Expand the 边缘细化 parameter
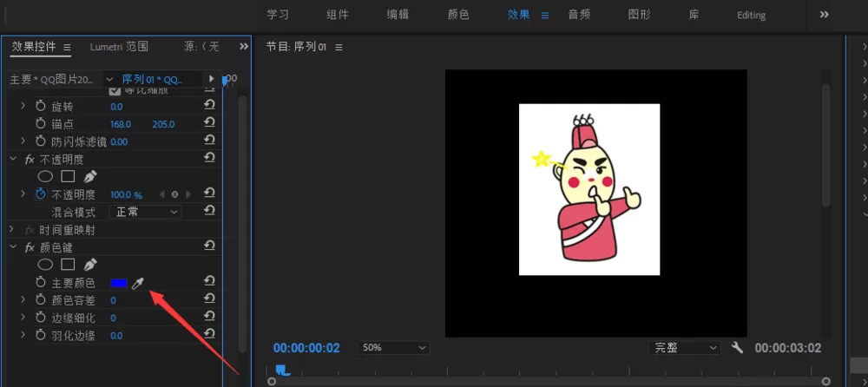 click(x=23, y=318)
